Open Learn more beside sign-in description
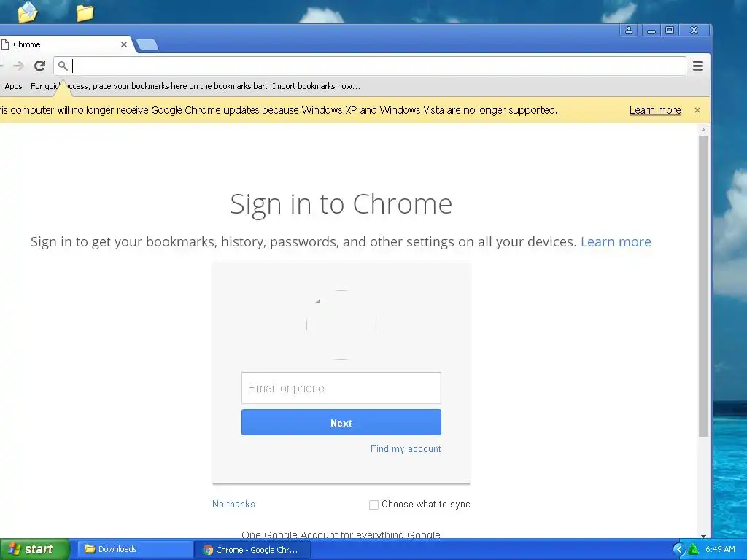747x560 pixels. click(x=616, y=241)
